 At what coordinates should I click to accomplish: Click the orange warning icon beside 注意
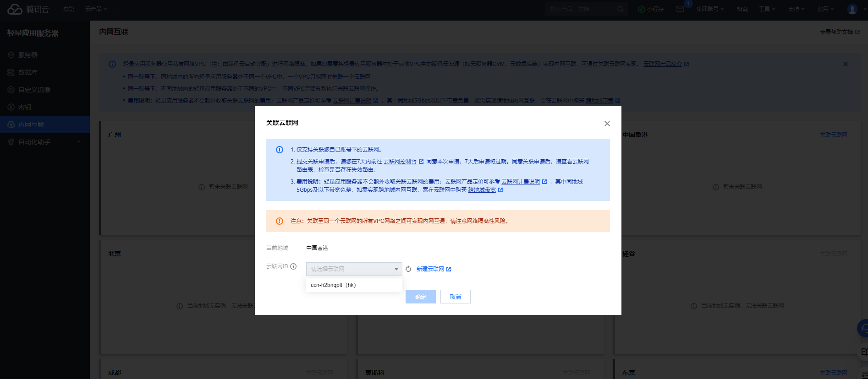[x=279, y=221]
